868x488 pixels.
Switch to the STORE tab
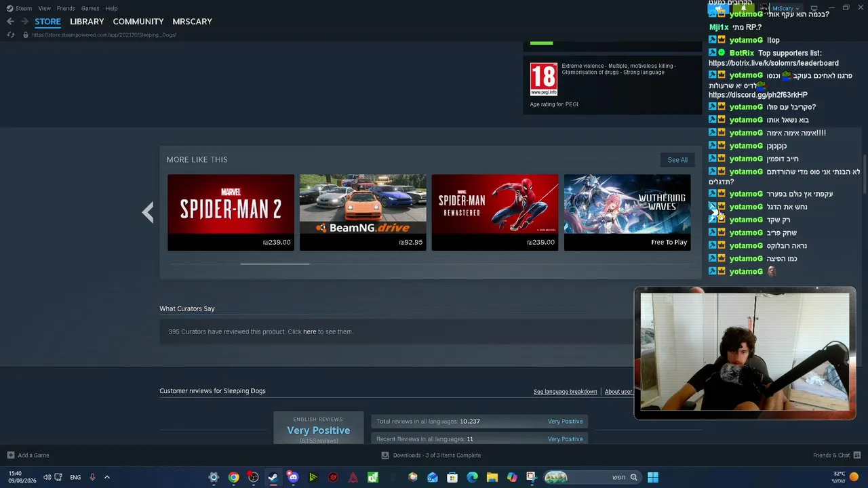pos(47,22)
